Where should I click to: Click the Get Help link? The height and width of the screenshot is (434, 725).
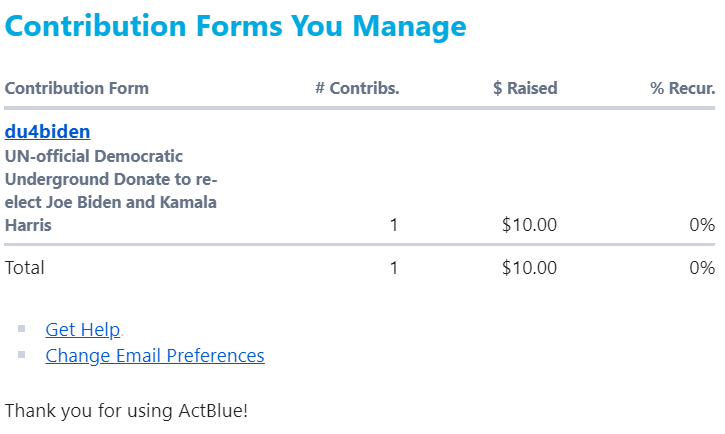pos(83,330)
